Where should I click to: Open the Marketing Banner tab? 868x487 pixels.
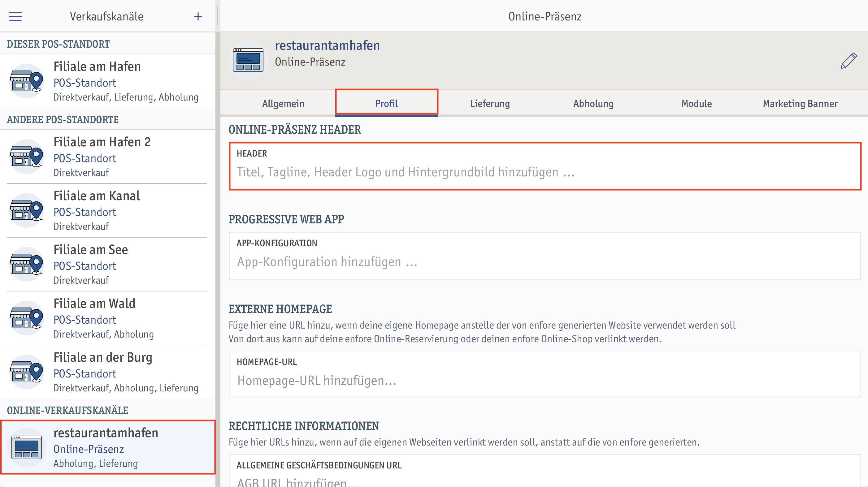pos(800,104)
